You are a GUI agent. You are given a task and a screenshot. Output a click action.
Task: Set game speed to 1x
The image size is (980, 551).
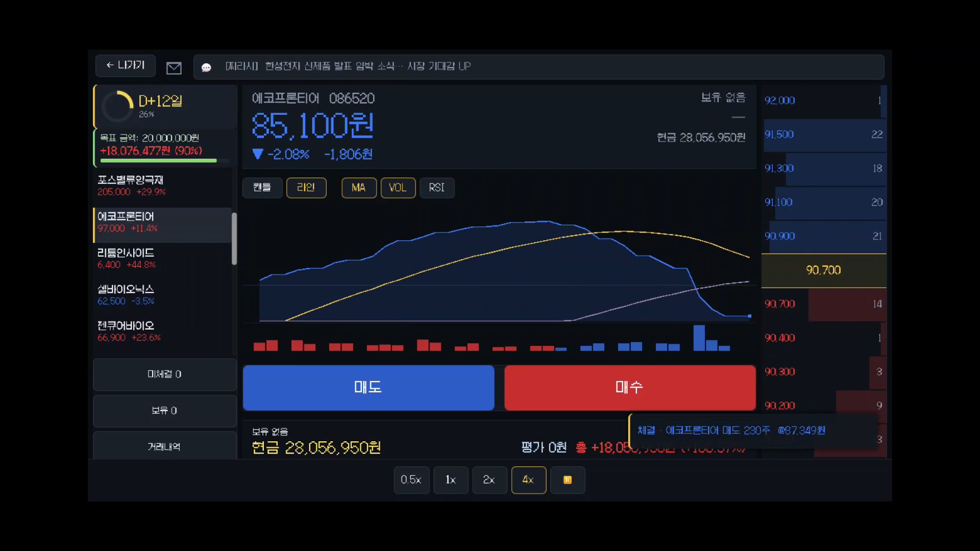(451, 480)
